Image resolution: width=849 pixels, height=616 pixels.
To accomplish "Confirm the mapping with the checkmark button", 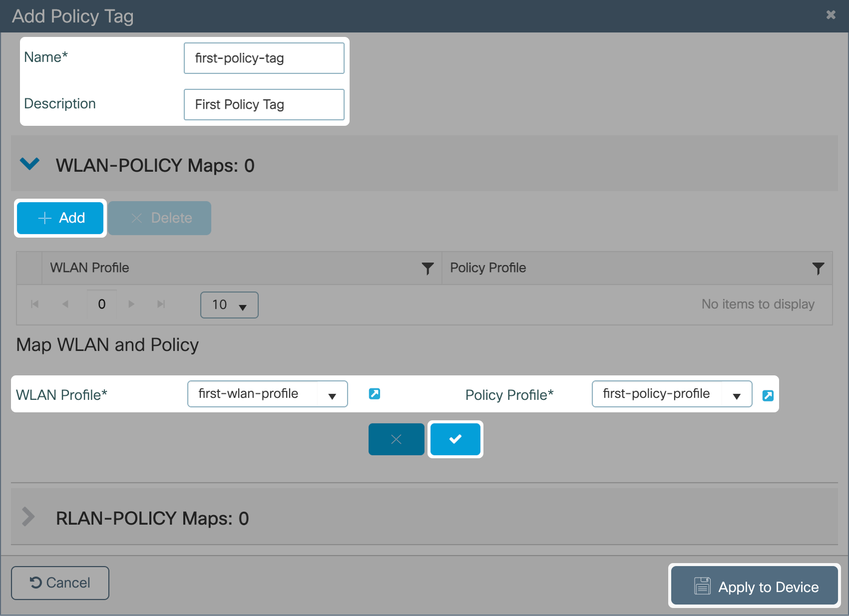I will (x=455, y=439).
